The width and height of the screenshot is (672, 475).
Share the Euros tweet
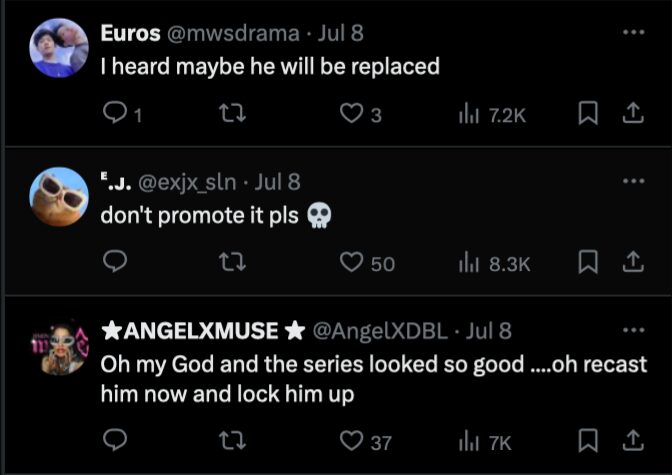pyautogui.click(x=632, y=115)
